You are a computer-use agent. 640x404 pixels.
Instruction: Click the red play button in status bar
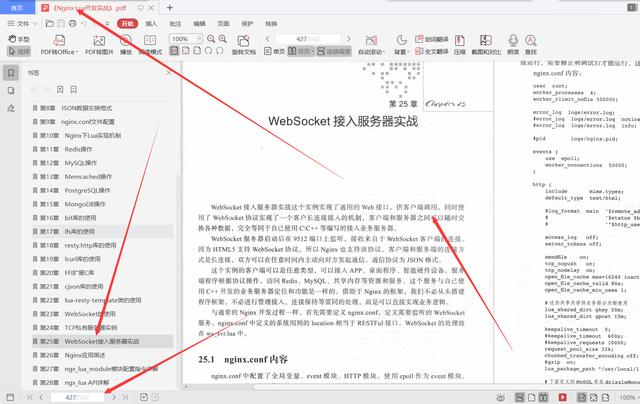pos(562,397)
